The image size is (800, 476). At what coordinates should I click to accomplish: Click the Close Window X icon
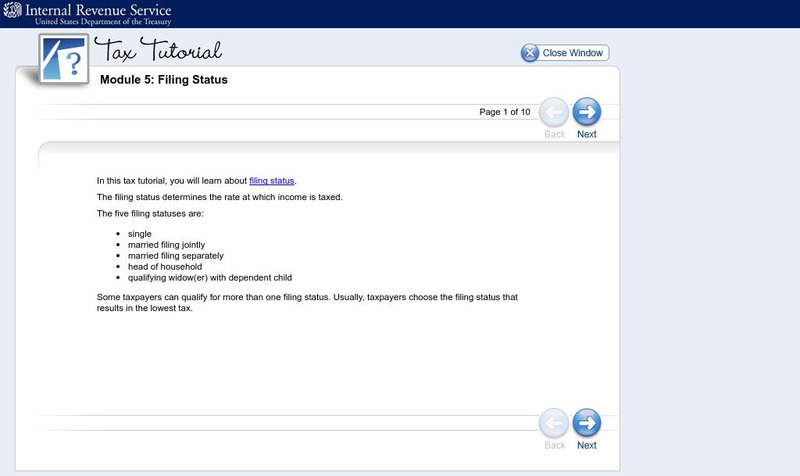(x=530, y=53)
